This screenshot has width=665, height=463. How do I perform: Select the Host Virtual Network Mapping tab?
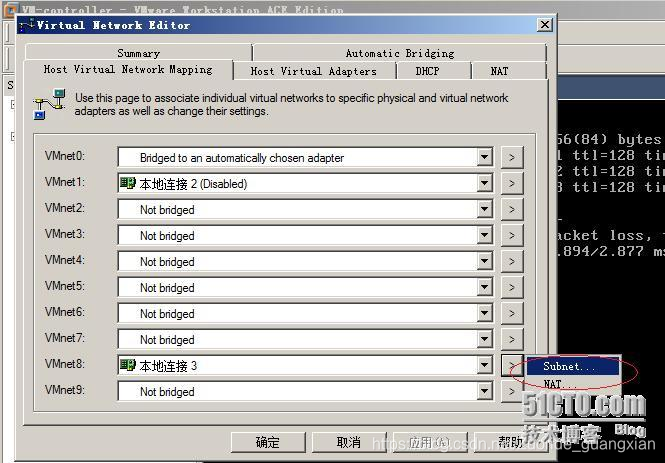pos(128,70)
